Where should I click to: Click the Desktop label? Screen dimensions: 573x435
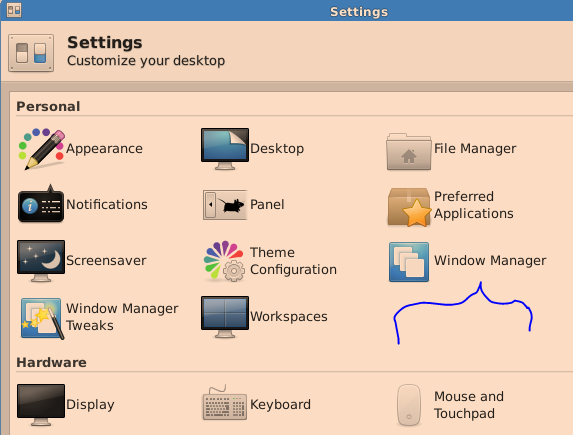tap(277, 149)
